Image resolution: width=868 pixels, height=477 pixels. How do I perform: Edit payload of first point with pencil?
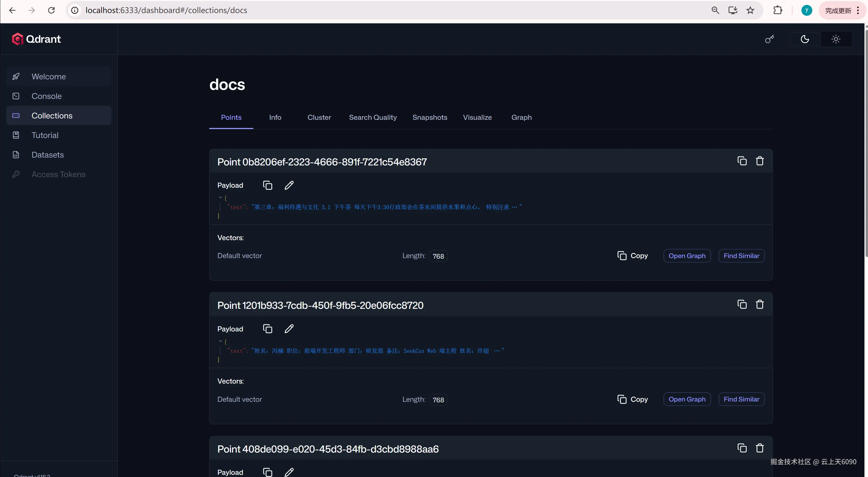(x=289, y=185)
